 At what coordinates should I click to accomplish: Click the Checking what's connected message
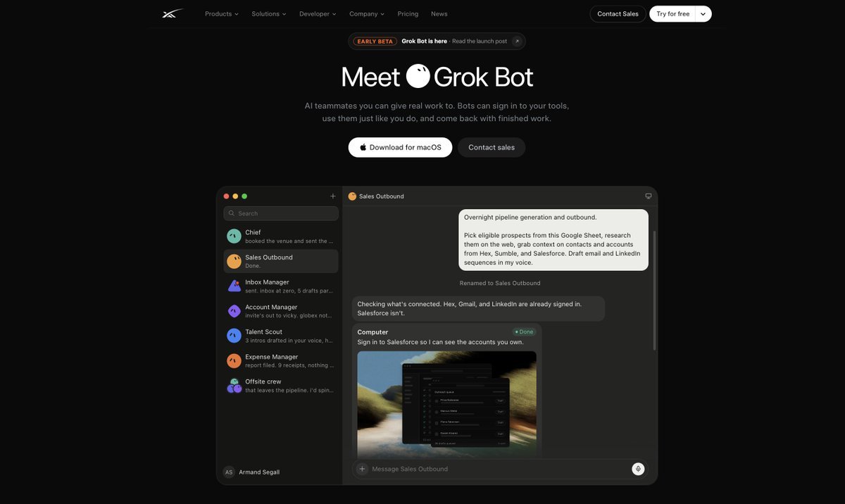click(478, 308)
